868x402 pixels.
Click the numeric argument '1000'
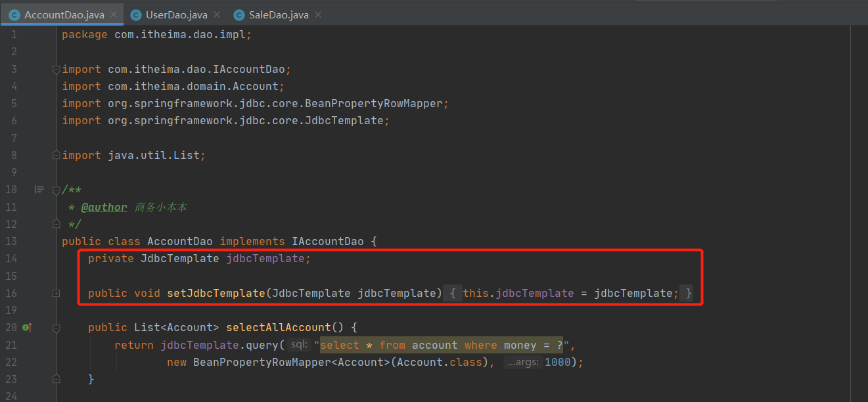tap(558, 362)
